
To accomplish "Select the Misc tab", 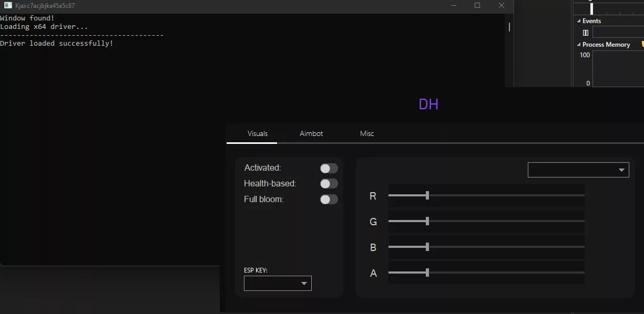I will (x=367, y=133).
